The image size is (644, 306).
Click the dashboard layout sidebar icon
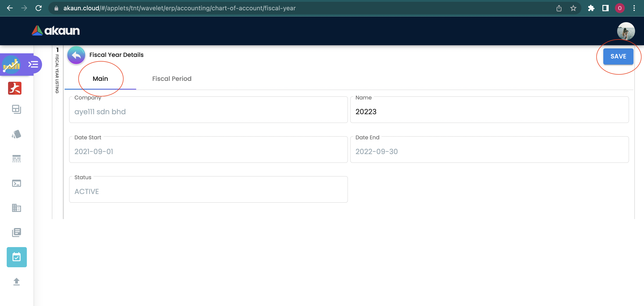click(17, 109)
